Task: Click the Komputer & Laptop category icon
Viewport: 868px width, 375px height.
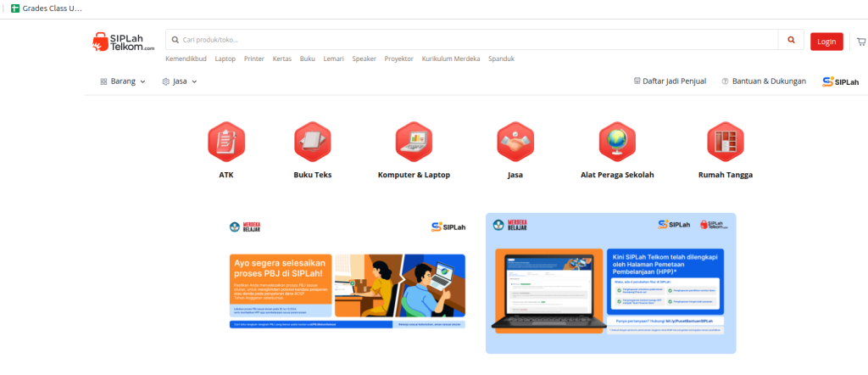Action: pyautogui.click(x=414, y=141)
